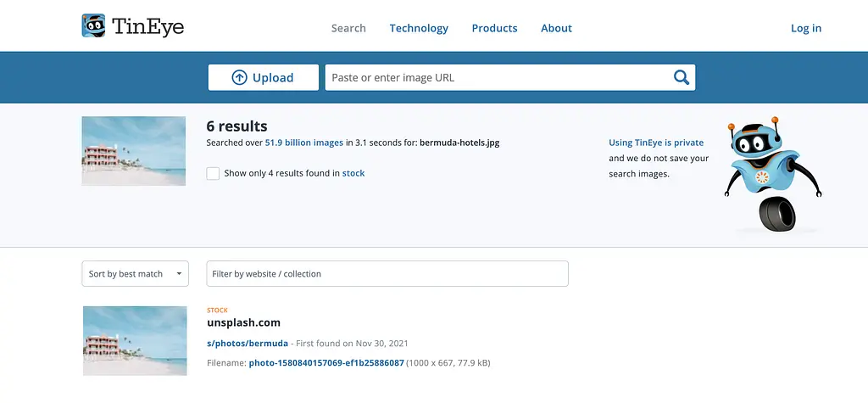Open the 's/photos/bermuda' link
The image size is (868, 403).
click(x=247, y=343)
